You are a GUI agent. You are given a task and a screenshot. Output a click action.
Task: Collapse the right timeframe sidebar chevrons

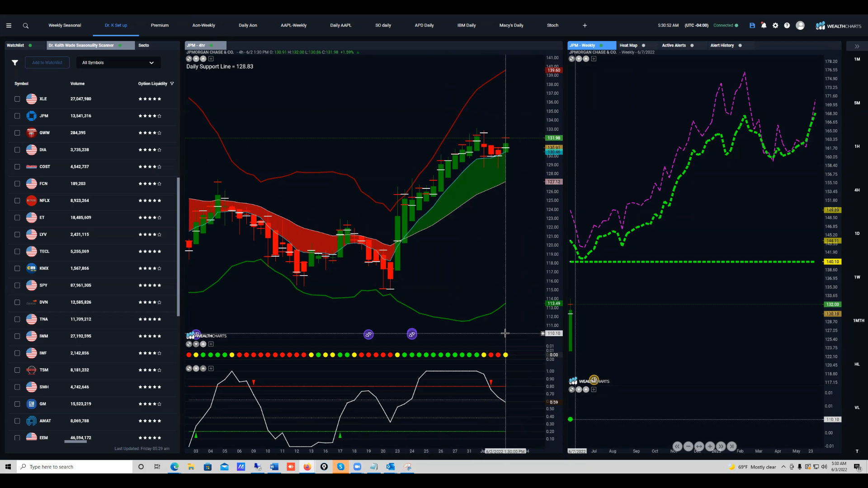[x=857, y=46]
